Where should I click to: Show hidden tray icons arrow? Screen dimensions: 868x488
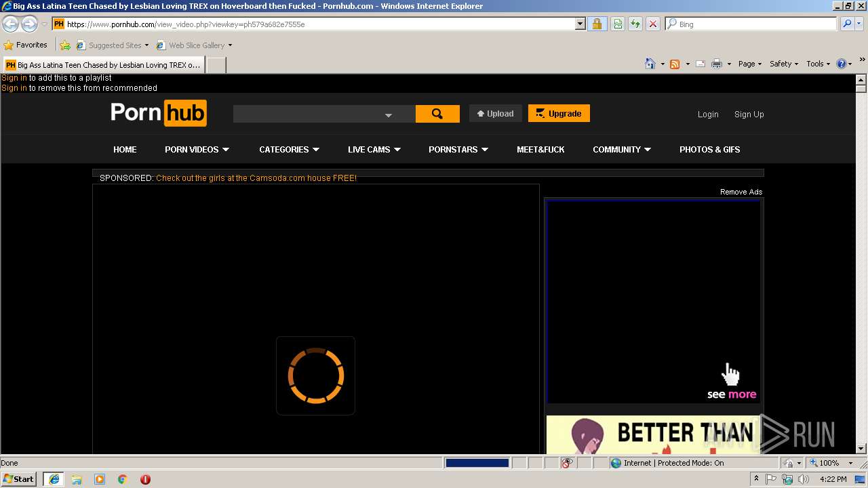(756, 479)
